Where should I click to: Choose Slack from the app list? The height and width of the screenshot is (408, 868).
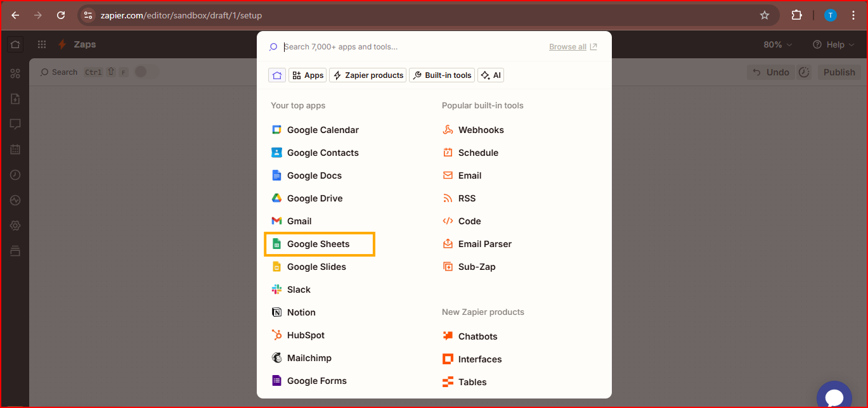(291, 290)
